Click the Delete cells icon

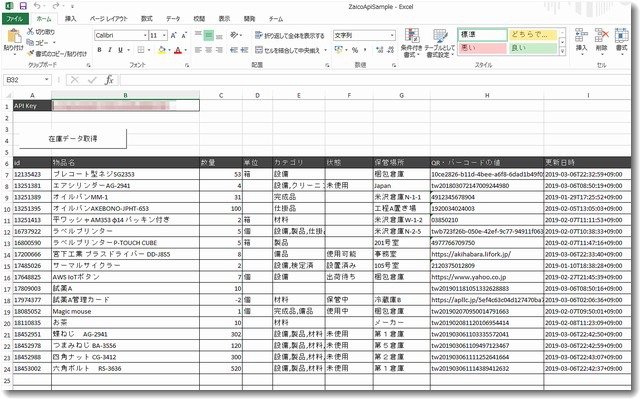602,35
